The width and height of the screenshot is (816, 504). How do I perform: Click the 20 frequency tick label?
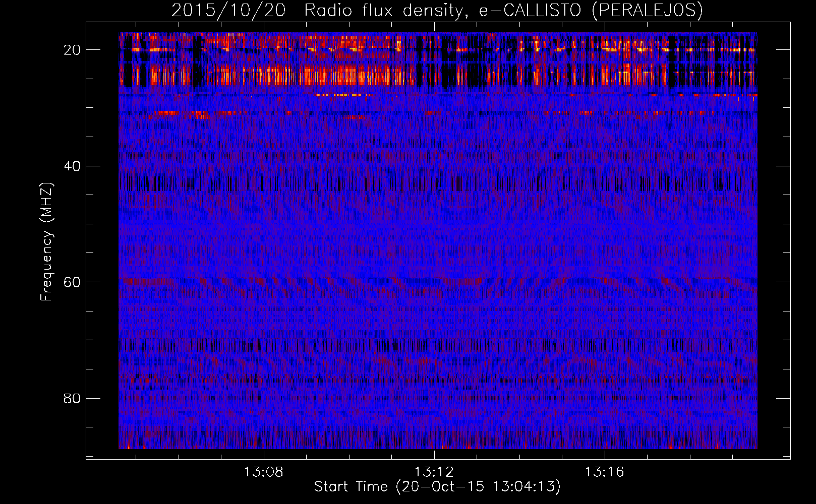click(x=72, y=50)
